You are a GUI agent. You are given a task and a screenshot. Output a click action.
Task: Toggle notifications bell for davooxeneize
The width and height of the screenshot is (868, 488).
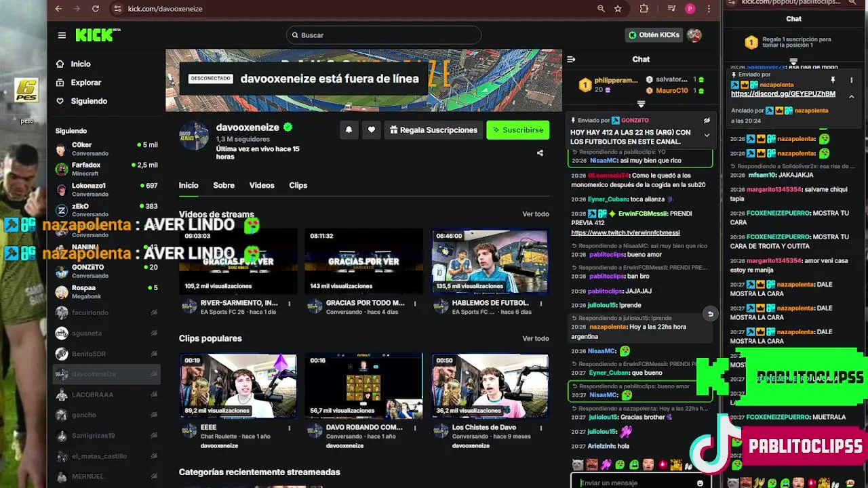pyautogui.click(x=349, y=130)
